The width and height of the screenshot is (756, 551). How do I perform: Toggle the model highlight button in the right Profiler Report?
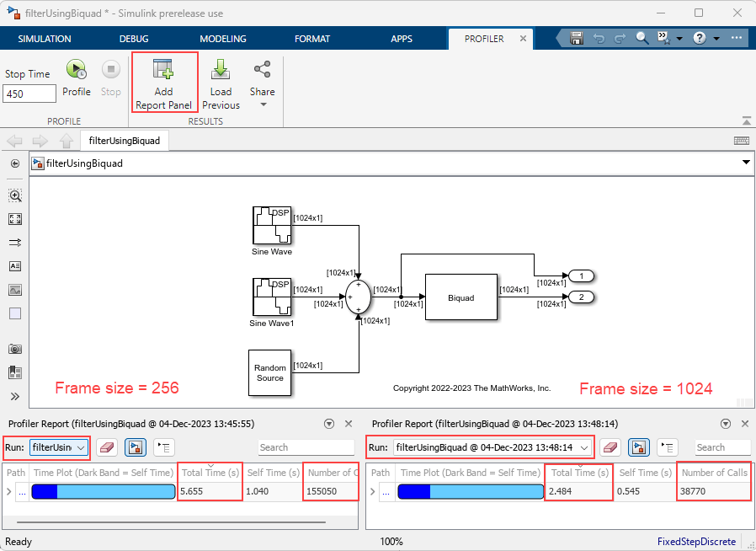click(639, 447)
